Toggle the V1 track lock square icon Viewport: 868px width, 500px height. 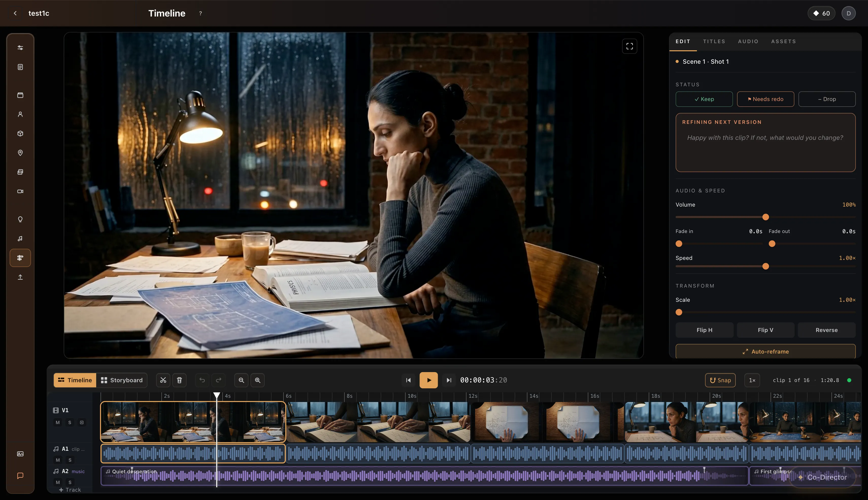point(82,422)
